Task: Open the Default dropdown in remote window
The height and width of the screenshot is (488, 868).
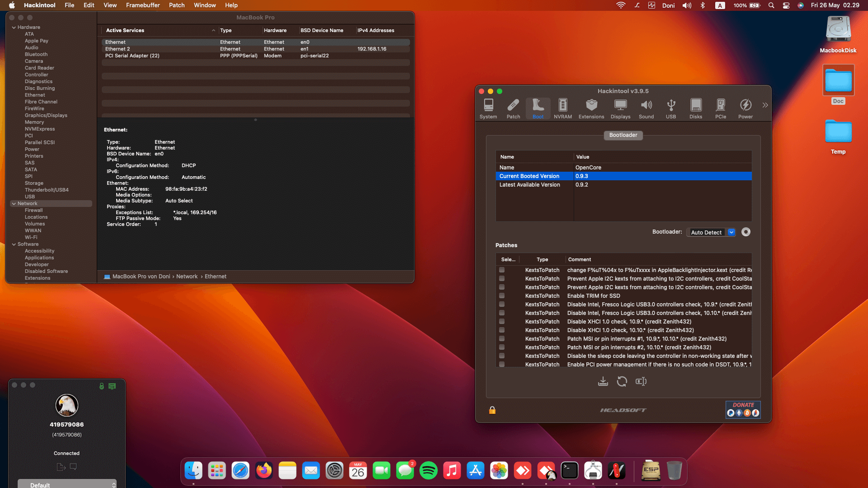Action: pos(67,484)
